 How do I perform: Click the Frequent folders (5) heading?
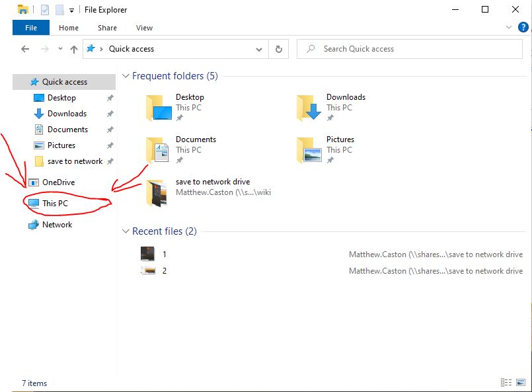coord(174,76)
